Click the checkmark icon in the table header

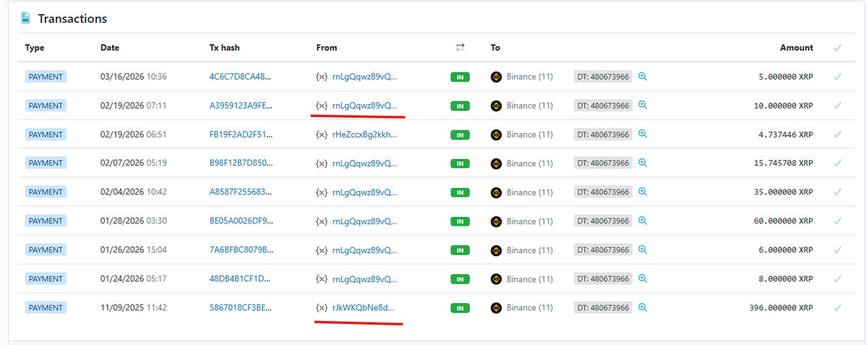[838, 48]
